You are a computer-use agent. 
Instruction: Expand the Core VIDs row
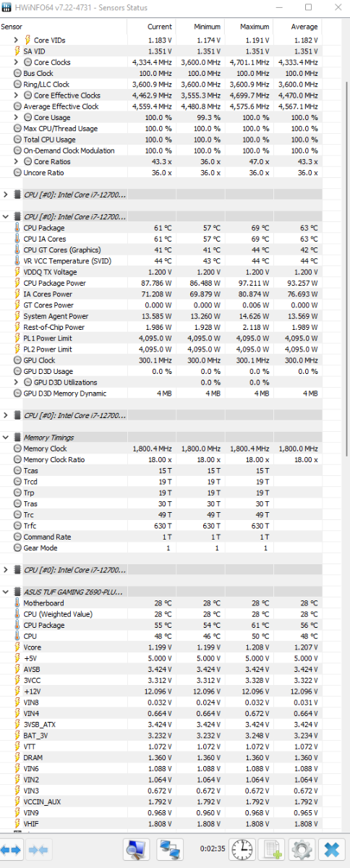pyautogui.click(x=16, y=40)
